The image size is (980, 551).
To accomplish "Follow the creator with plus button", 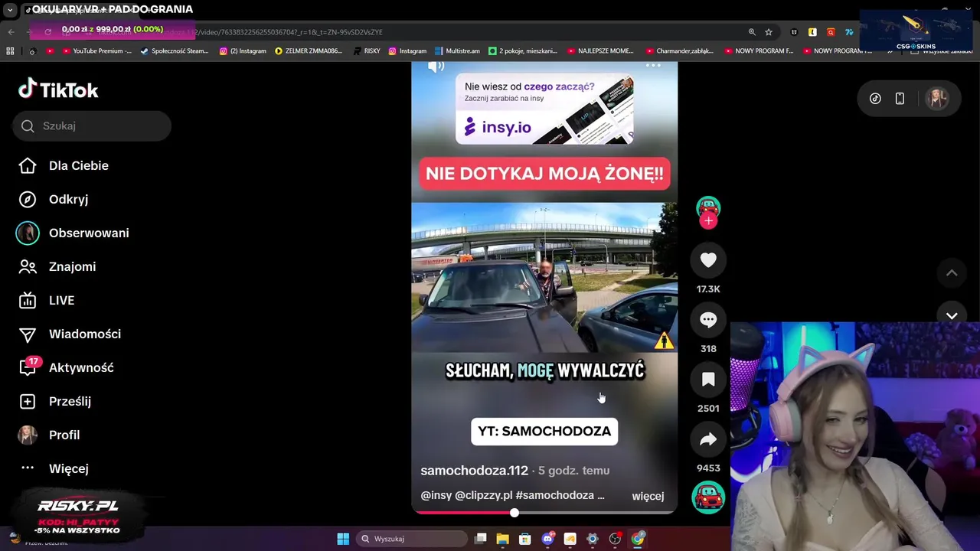I will 708,221.
